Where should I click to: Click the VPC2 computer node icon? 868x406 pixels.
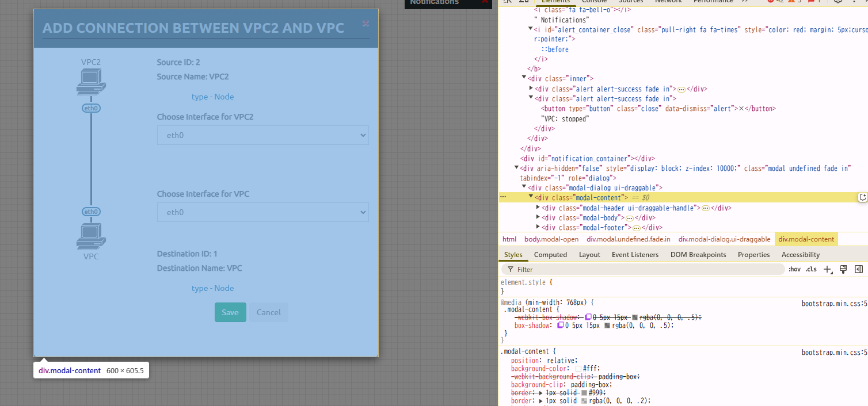pos(91,82)
